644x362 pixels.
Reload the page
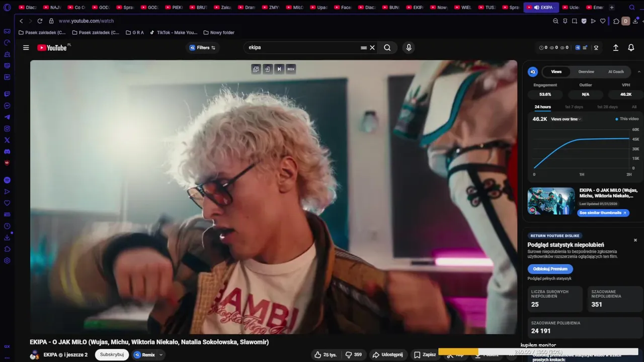pyautogui.click(x=40, y=21)
